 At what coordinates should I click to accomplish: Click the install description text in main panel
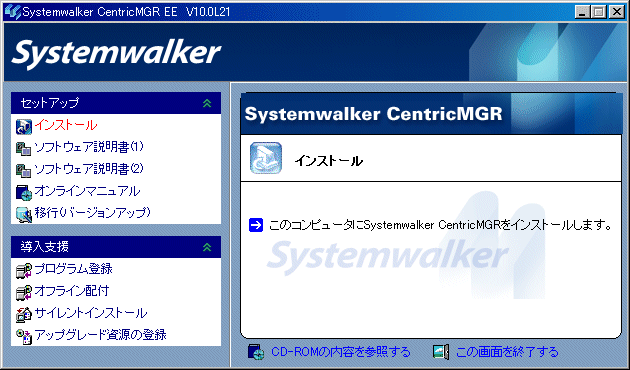[x=440, y=225]
